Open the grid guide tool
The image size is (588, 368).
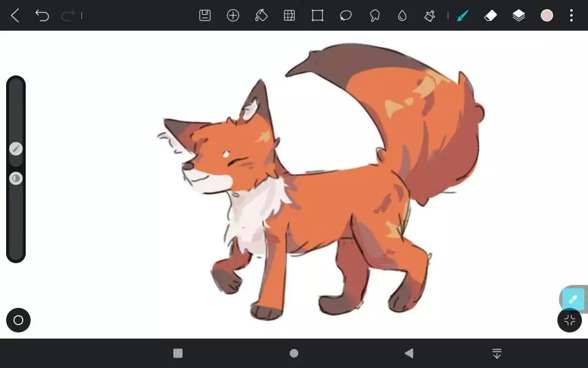point(290,16)
